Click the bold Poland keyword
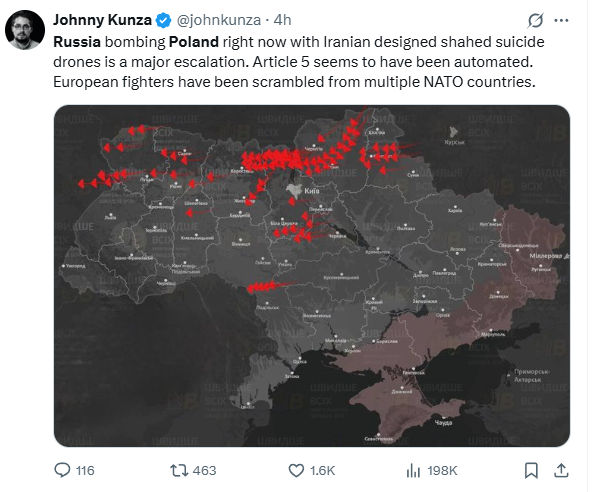The image size is (595, 492). [x=194, y=42]
